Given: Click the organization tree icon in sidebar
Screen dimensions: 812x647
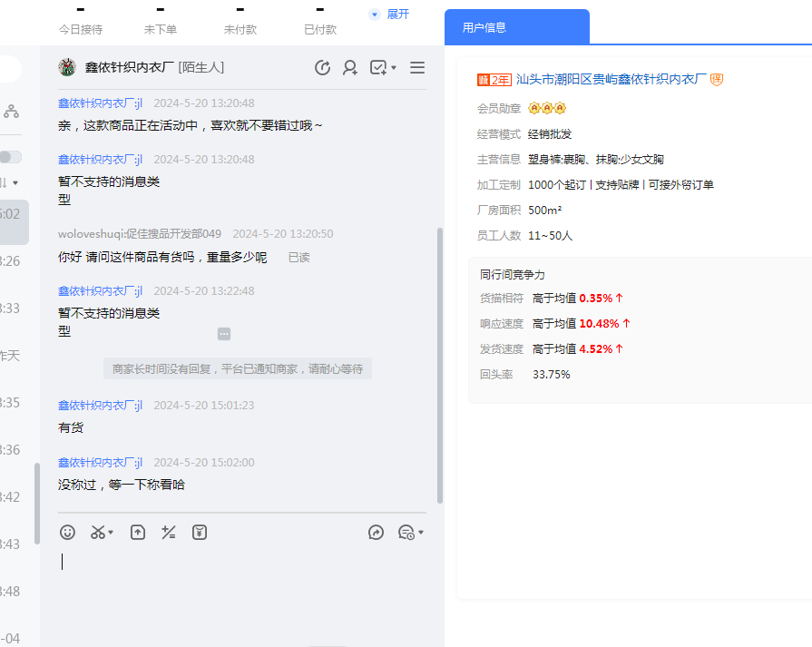Looking at the screenshot, I should click(x=11, y=111).
